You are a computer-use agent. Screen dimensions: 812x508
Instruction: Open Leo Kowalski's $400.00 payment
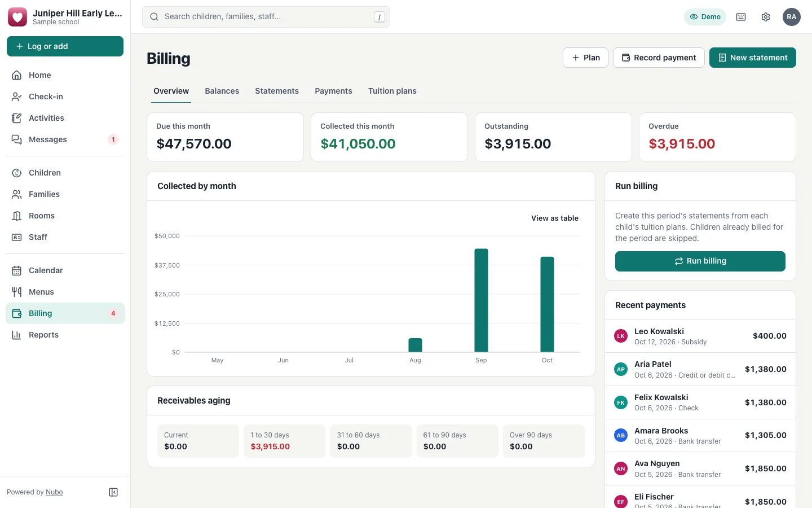coord(700,336)
